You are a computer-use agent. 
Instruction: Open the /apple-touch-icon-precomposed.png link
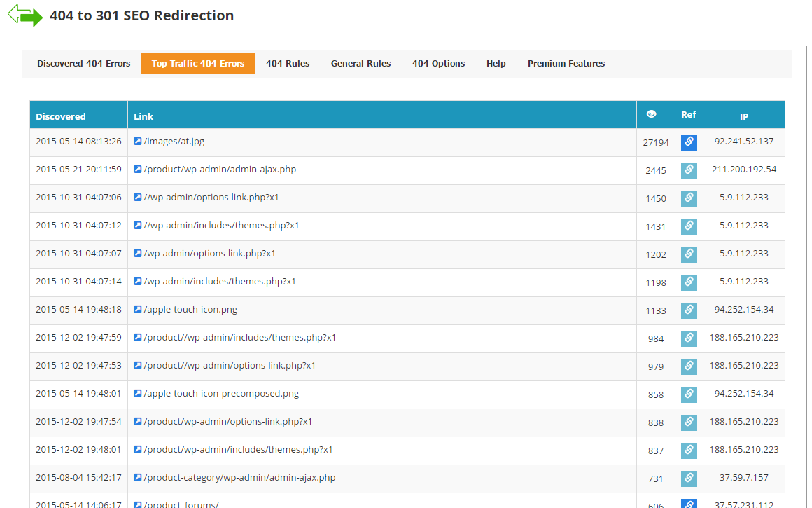click(221, 393)
